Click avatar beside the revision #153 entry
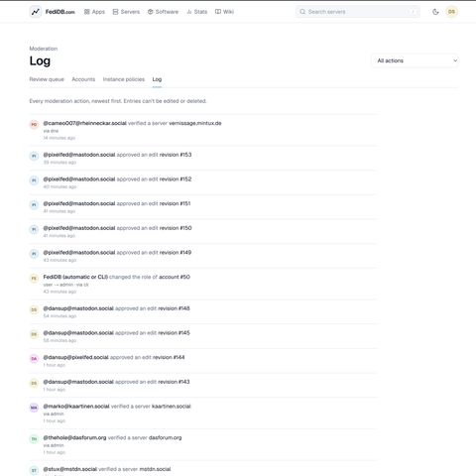Screen dimensions: 476x476 point(34,156)
